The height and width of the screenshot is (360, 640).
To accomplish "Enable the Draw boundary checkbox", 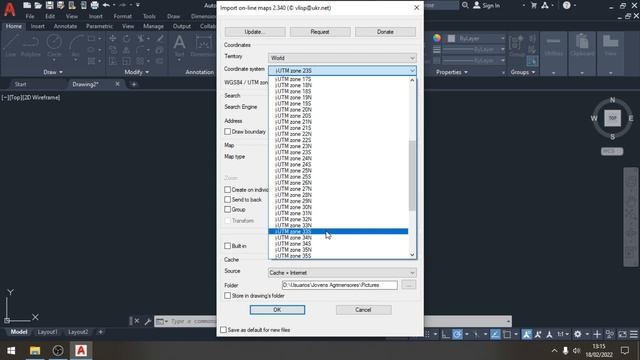I will 227,131.
